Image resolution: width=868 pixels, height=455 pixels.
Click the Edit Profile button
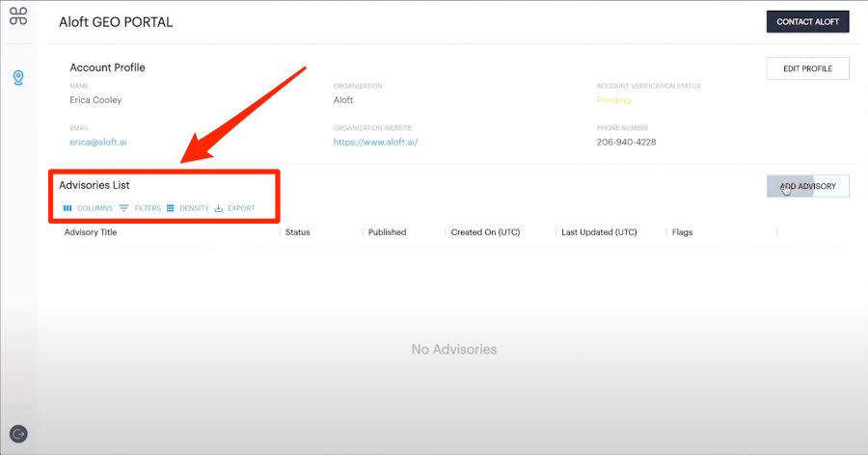click(x=807, y=67)
